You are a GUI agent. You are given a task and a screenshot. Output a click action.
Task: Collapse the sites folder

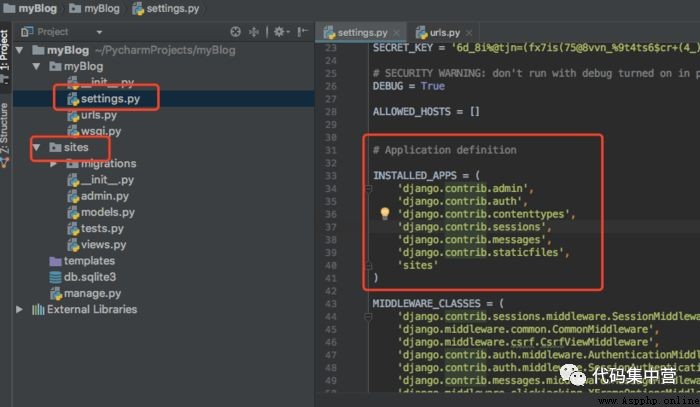pyautogui.click(x=37, y=147)
